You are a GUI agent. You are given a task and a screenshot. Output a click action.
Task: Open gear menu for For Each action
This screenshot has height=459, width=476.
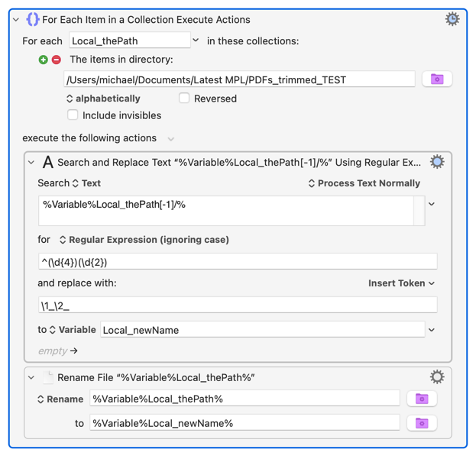coord(452,19)
